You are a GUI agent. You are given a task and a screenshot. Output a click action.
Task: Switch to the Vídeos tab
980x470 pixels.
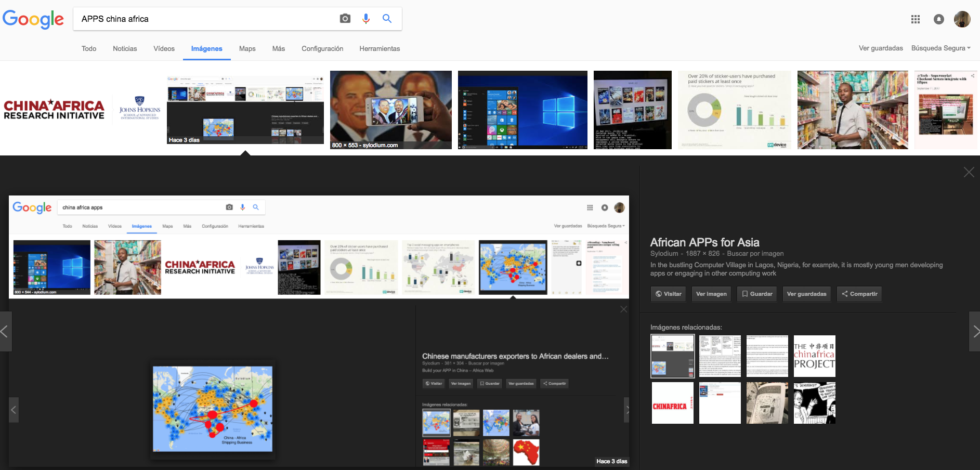164,48
